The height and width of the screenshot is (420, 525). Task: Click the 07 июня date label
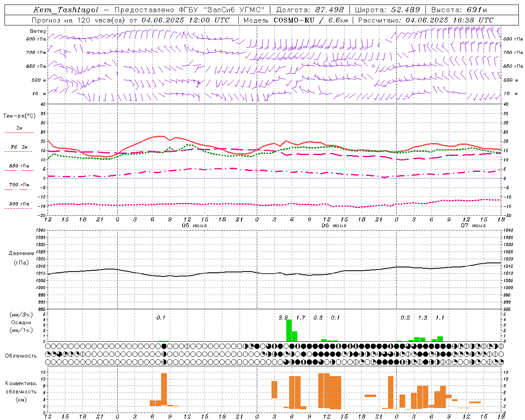(473, 226)
